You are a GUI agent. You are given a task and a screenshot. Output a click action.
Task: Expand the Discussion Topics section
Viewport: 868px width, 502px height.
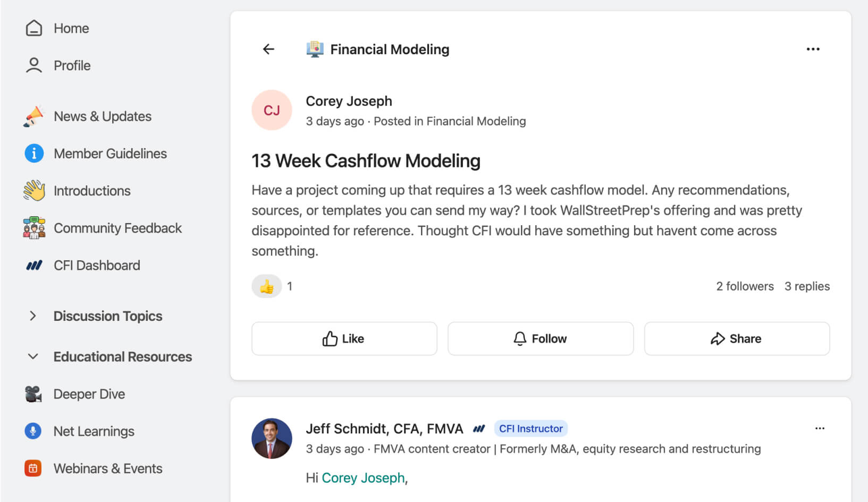pos(33,316)
